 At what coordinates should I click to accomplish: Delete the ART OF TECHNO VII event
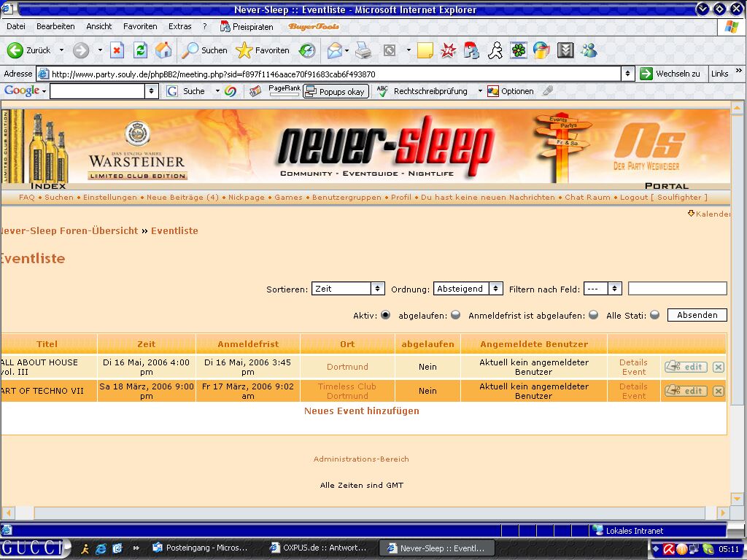pyautogui.click(x=719, y=391)
